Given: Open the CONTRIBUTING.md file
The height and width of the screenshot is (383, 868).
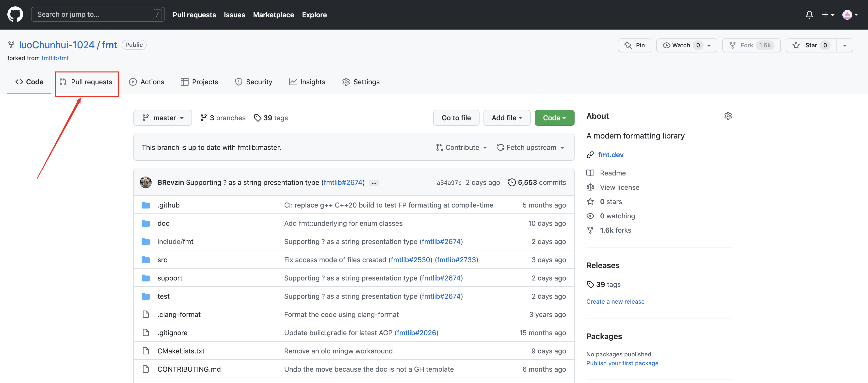Looking at the screenshot, I should (189, 369).
